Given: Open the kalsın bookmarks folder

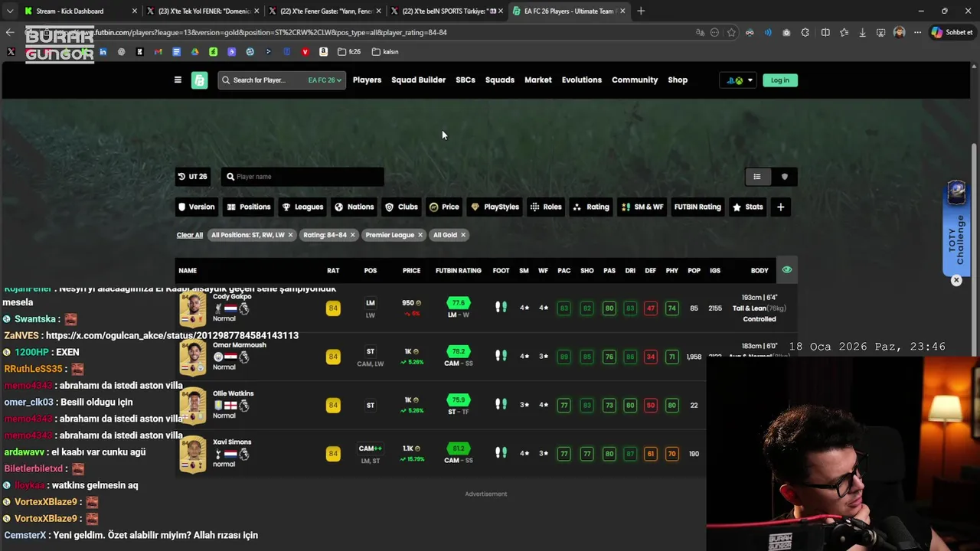Looking at the screenshot, I should click(x=385, y=52).
